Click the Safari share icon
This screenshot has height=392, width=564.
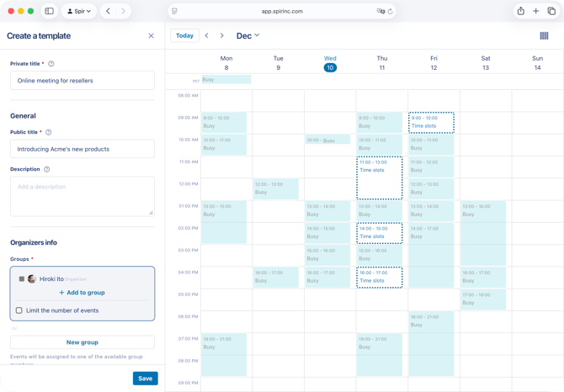click(520, 11)
